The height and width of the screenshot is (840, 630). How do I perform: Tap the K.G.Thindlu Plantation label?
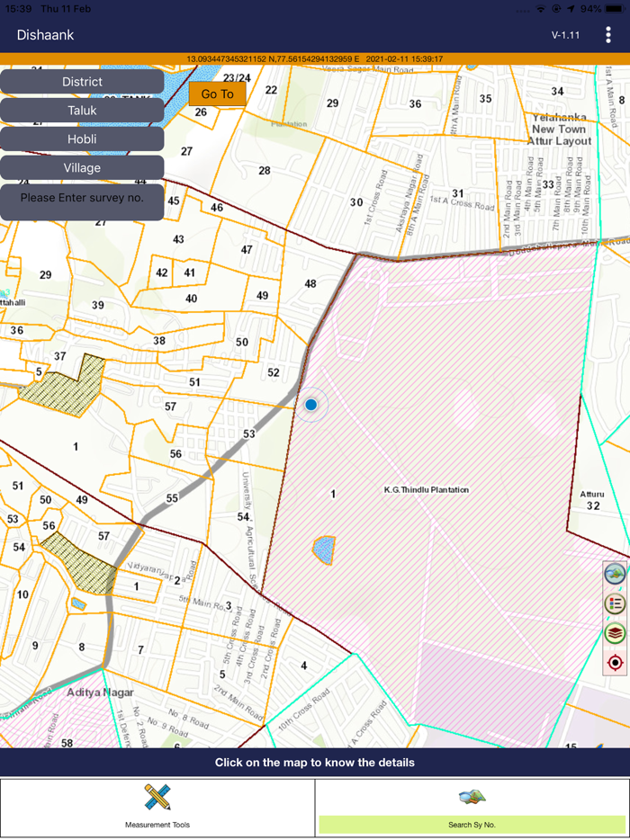[x=427, y=489]
